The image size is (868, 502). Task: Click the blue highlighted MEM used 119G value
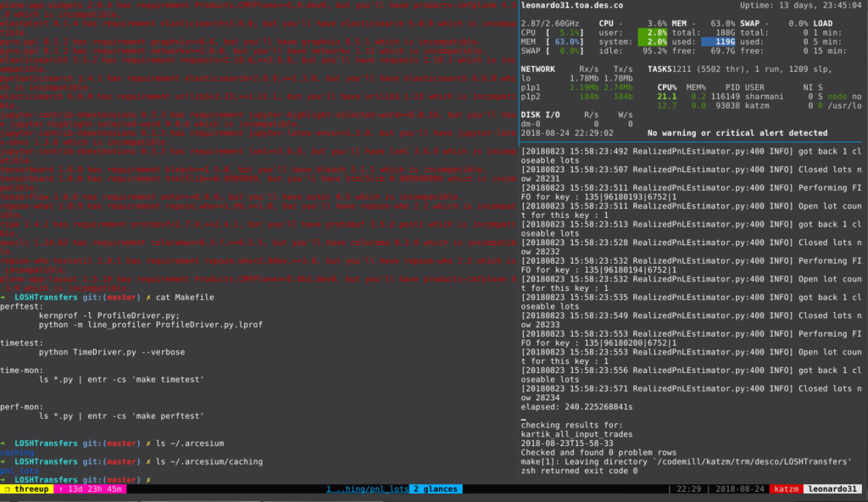tap(718, 41)
